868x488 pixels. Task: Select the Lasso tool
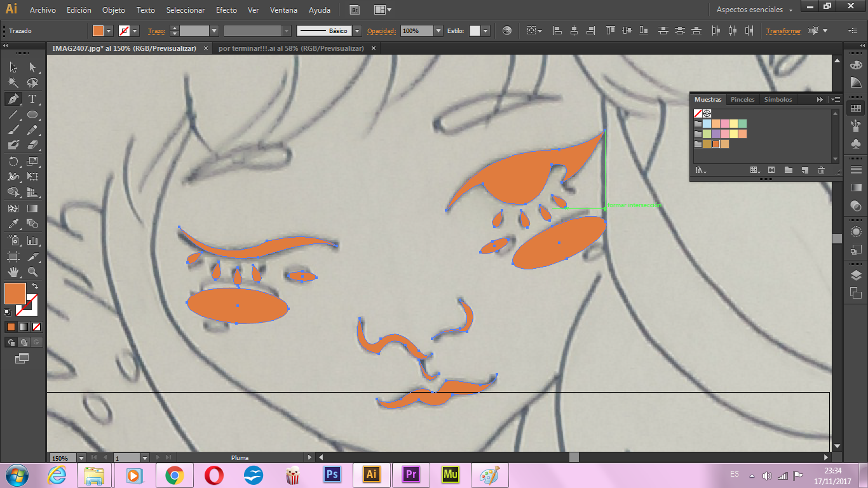click(x=32, y=83)
